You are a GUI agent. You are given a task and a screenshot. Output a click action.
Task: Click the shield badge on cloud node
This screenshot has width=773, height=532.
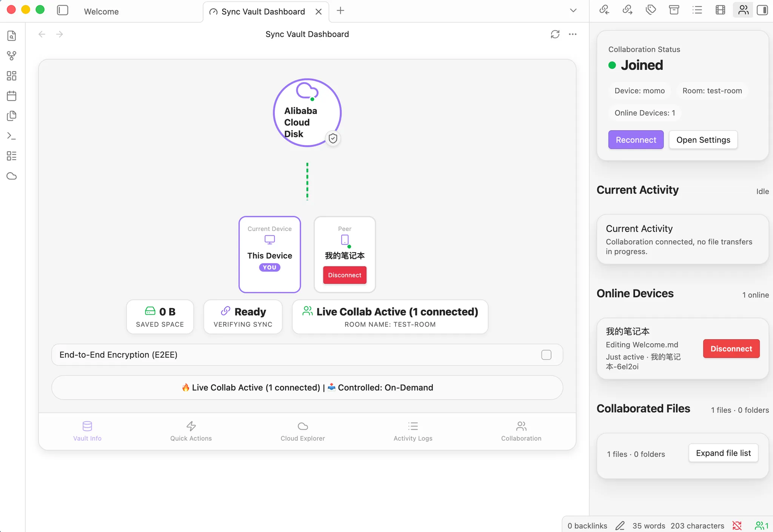click(333, 138)
